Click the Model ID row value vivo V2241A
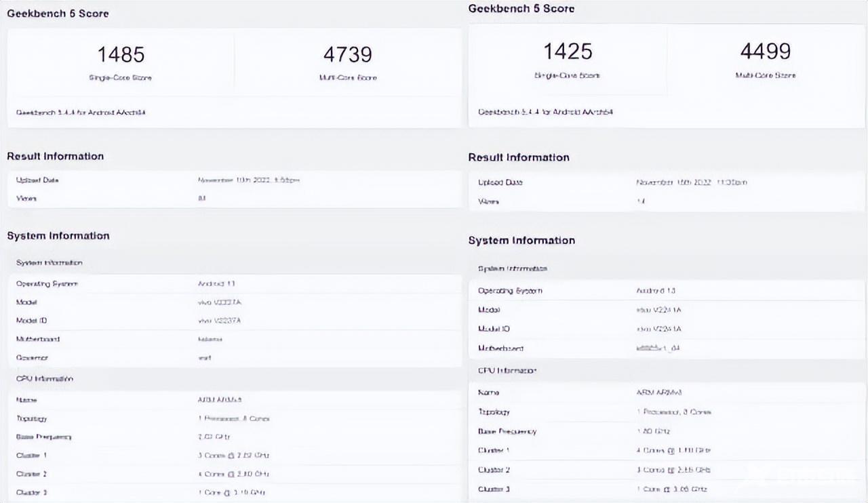Viewport: 868px width, 503px height. 659,329
